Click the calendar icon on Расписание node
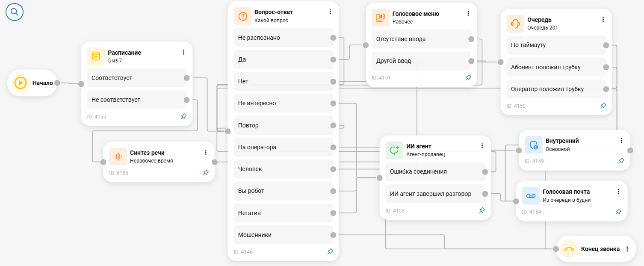Image resolution: width=644 pixels, height=266 pixels. pyautogui.click(x=96, y=56)
